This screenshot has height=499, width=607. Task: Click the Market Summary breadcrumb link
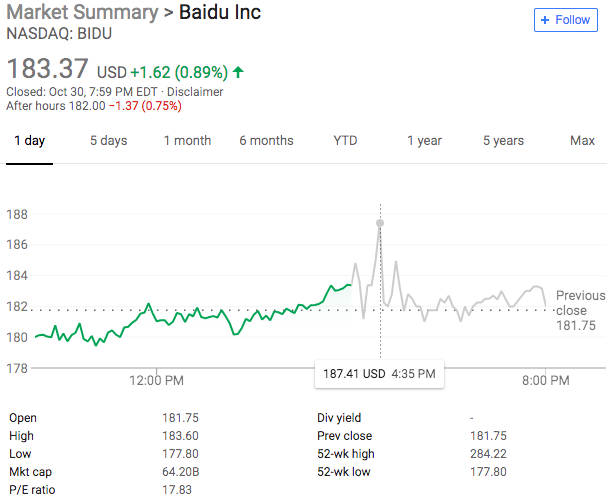[81, 13]
